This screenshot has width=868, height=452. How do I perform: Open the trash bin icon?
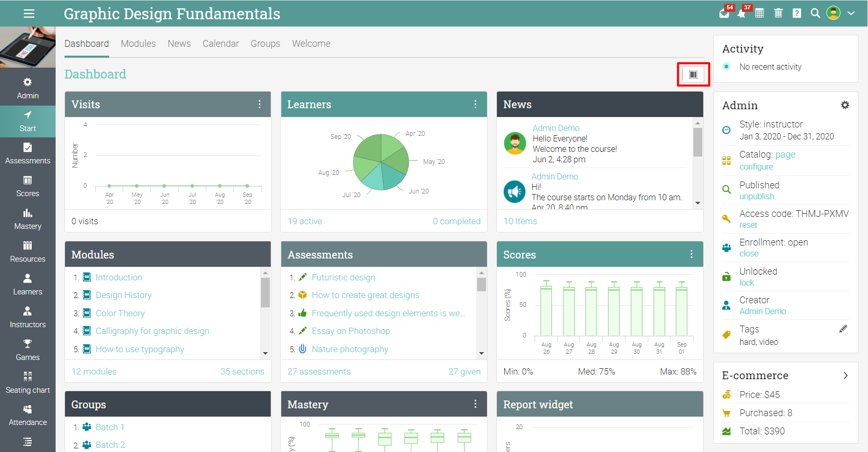click(778, 14)
